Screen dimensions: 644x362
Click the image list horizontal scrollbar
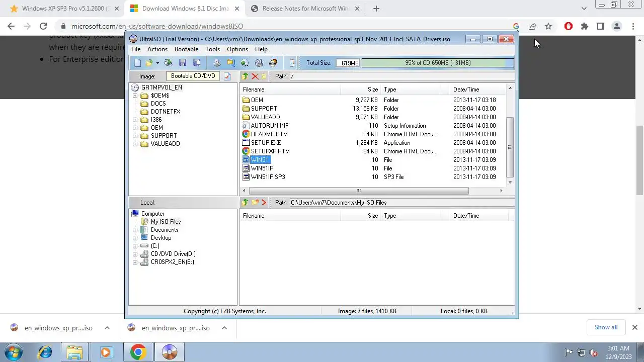(x=358, y=191)
